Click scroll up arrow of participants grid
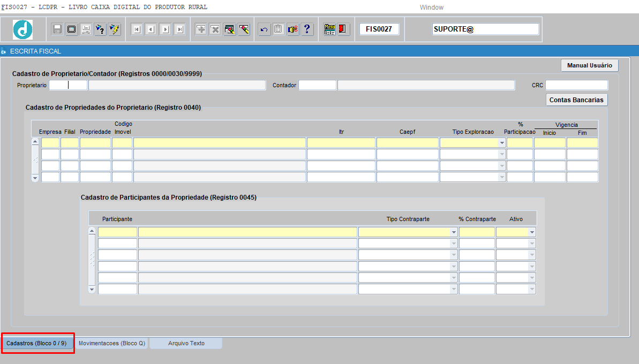639x364 pixels. (x=92, y=231)
